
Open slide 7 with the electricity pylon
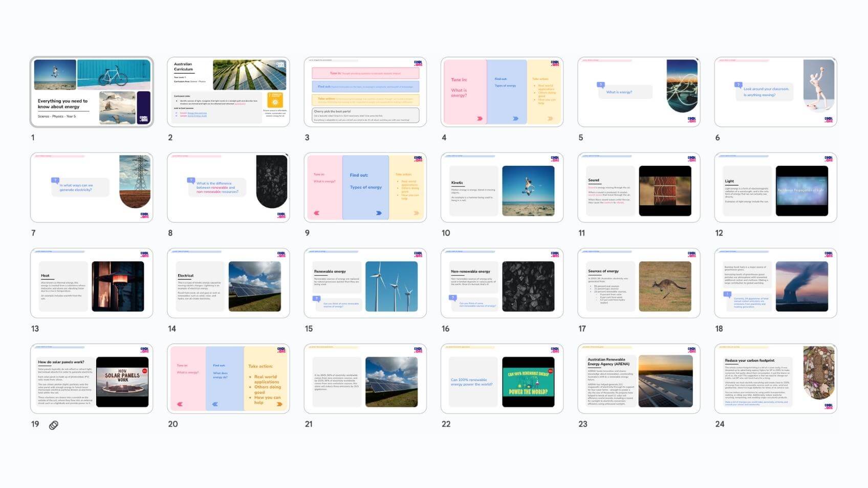point(92,188)
